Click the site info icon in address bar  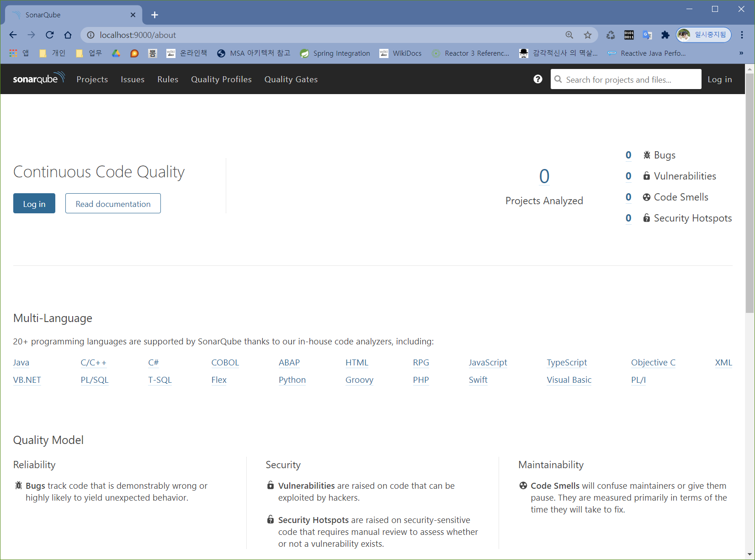(90, 35)
